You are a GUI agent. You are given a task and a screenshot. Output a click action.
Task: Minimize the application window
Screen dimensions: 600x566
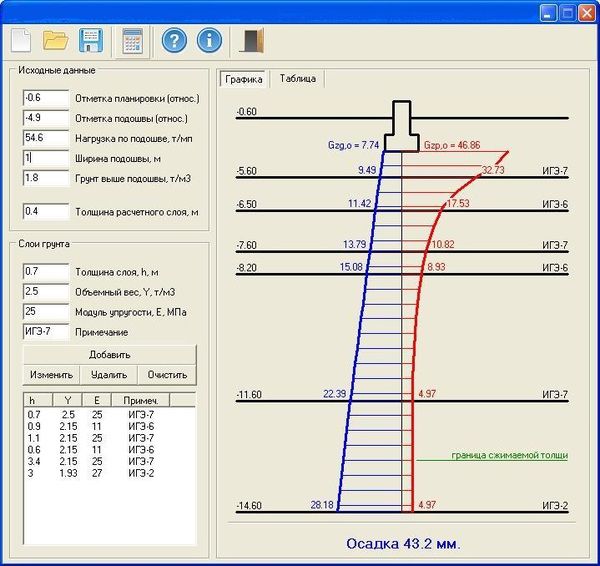coord(548,13)
